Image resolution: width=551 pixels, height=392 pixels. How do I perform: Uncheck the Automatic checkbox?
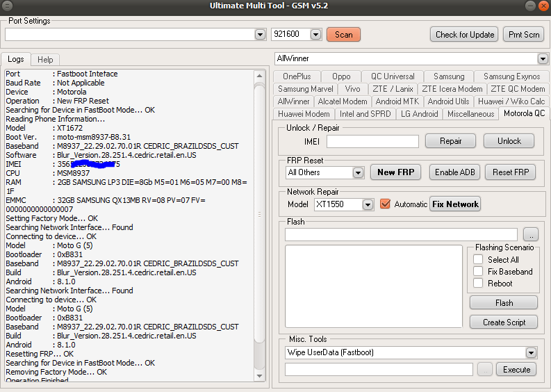click(x=385, y=204)
